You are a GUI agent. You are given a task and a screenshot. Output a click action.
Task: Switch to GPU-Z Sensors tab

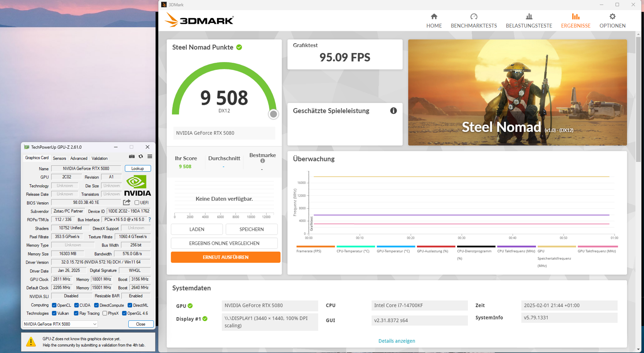click(x=59, y=158)
